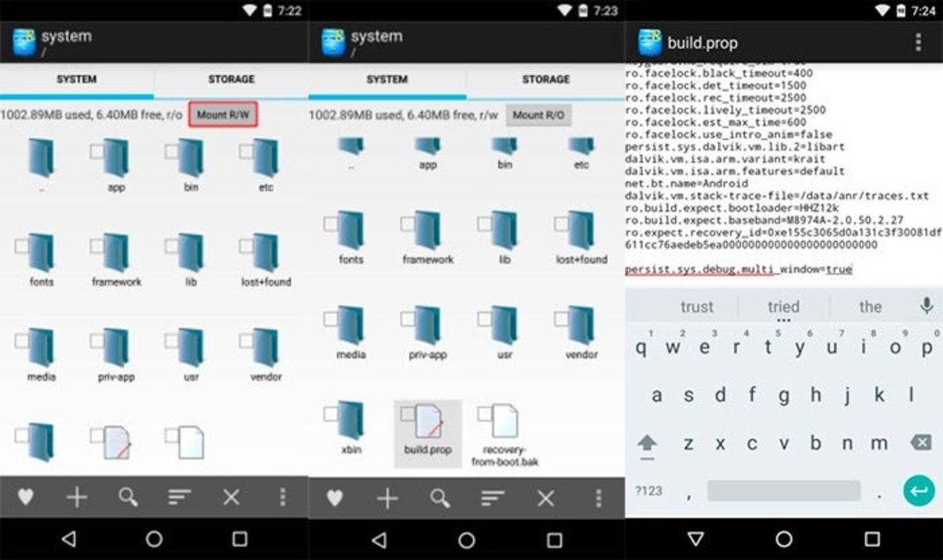Tap the search magnifier in Mount R/W screen
This screenshot has height=560, width=943.
coord(128,496)
